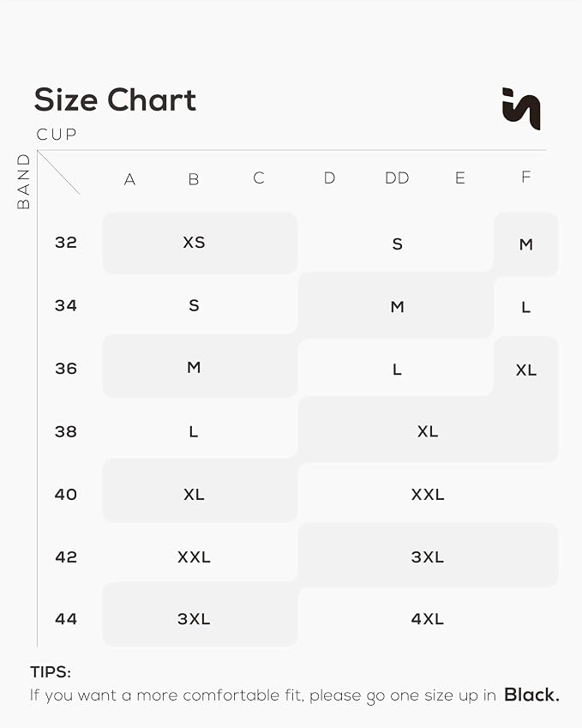Click the XXL cell in band 40 row

tap(428, 494)
